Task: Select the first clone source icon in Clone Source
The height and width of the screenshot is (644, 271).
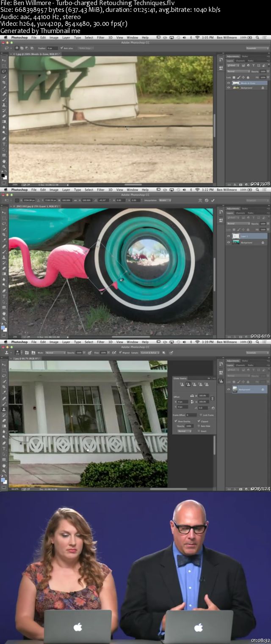Action: (182, 384)
